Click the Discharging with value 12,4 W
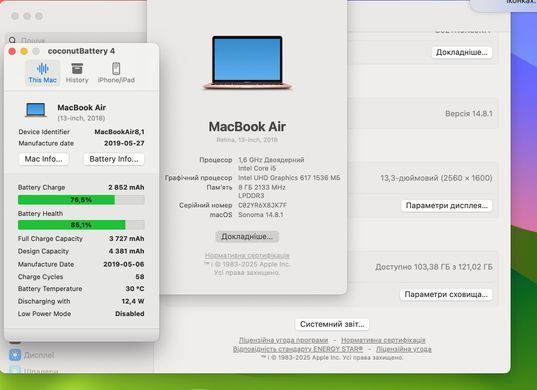537x390 pixels. (133, 301)
